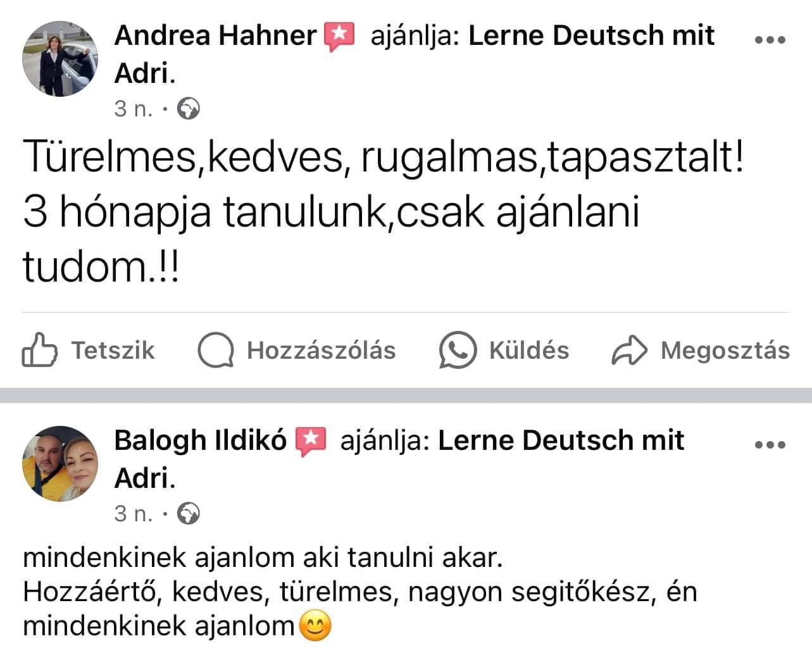Click the WhatsApp Küldés icon
Viewport: 812px width, 653px height.
[457, 350]
